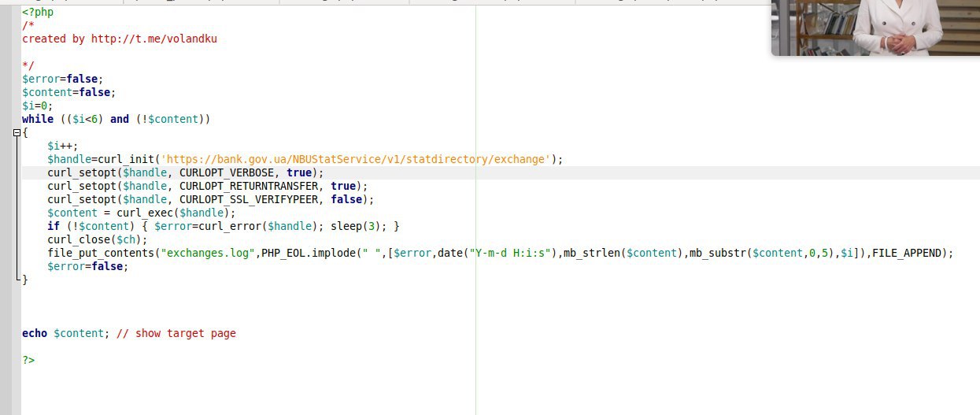Click the curl_close($ch); line

[x=98, y=239]
